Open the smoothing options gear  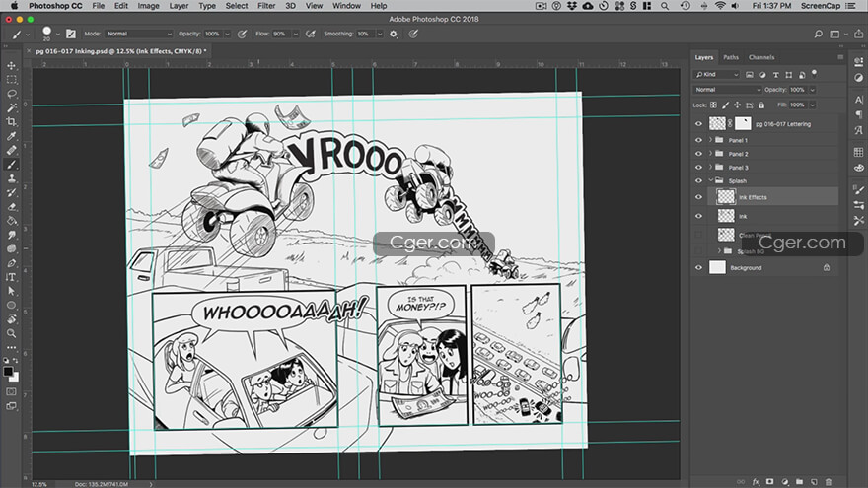pyautogui.click(x=394, y=34)
